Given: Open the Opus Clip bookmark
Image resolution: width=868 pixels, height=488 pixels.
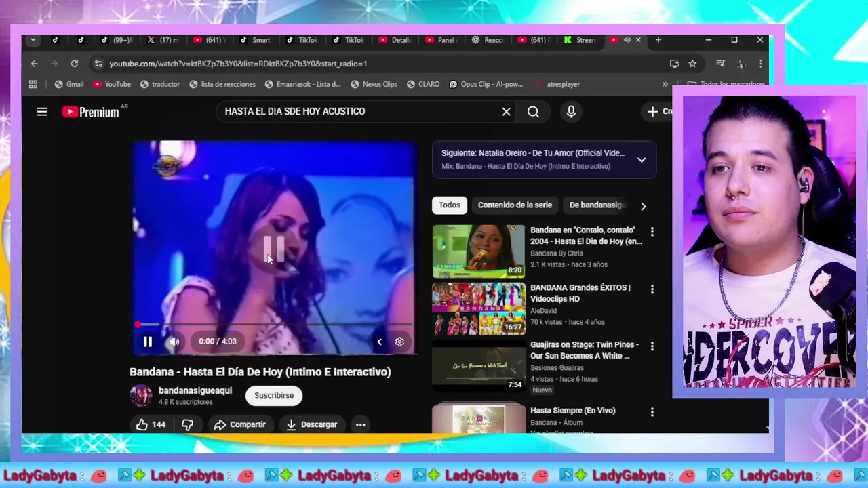Looking at the screenshot, I should 486,85.
